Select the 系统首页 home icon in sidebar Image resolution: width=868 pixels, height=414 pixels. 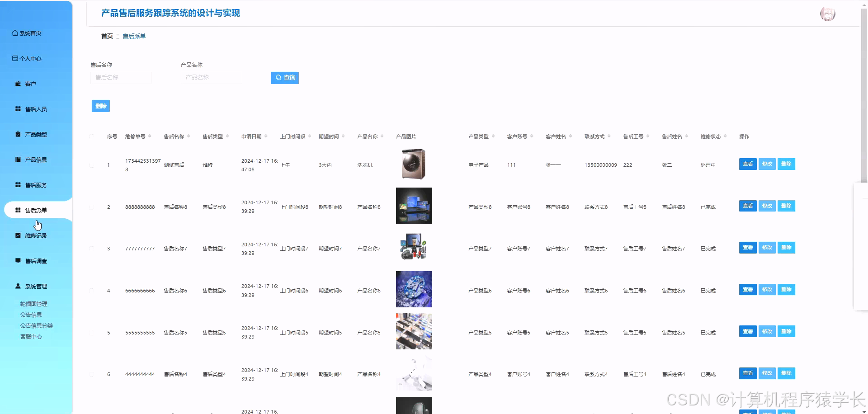[x=14, y=33]
